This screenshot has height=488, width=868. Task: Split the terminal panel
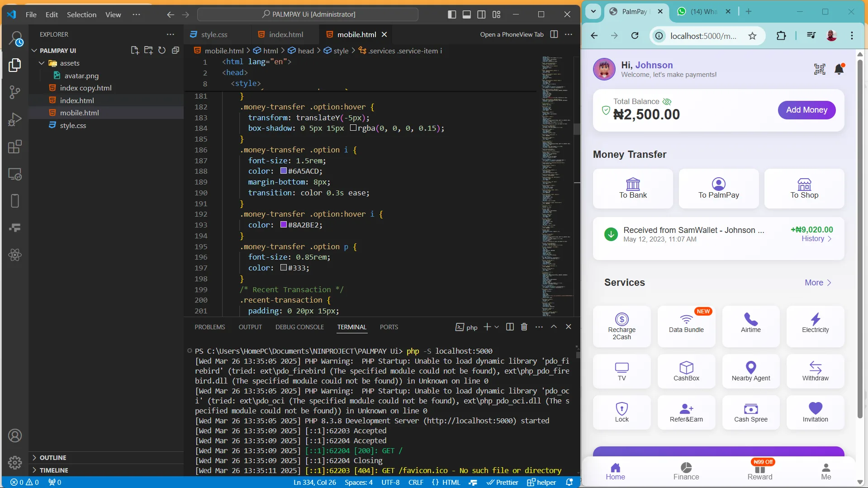[510, 327]
